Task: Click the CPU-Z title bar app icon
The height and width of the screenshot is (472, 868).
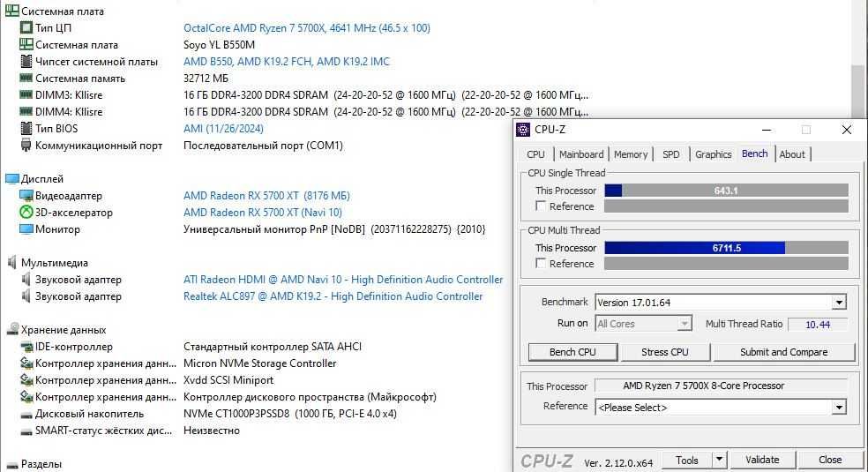Action: (x=523, y=130)
